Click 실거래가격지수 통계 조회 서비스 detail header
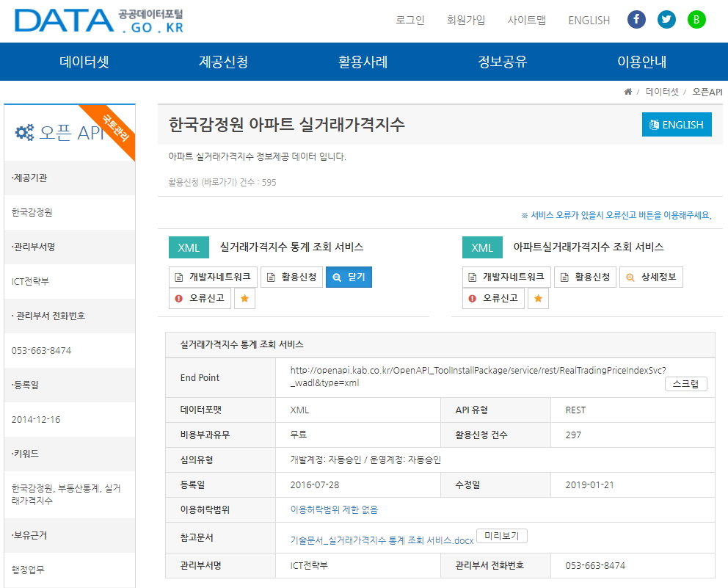728x588 pixels. [x=241, y=344]
